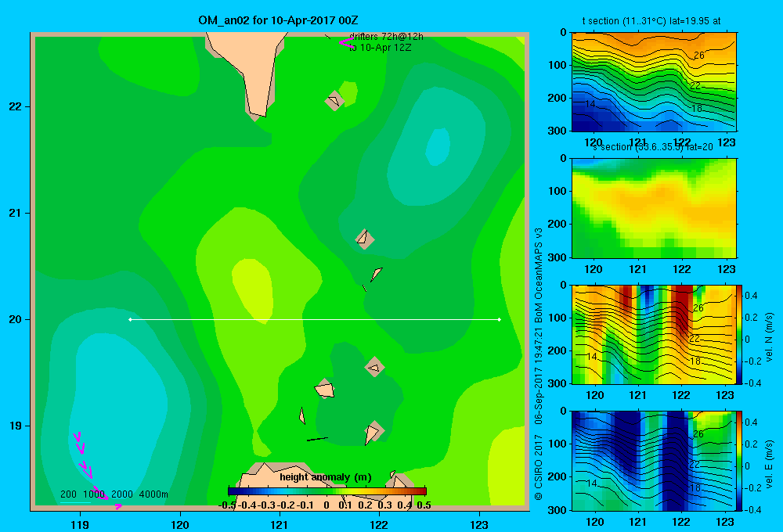
Task: Click the "300" depth label of the salinity section
Action: click(x=557, y=257)
